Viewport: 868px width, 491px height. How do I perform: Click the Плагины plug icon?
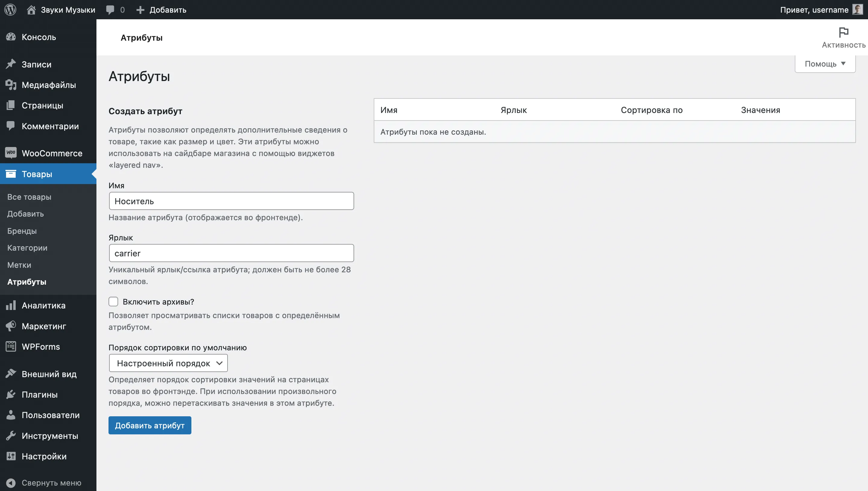pyautogui.click(x=11, y=394)
